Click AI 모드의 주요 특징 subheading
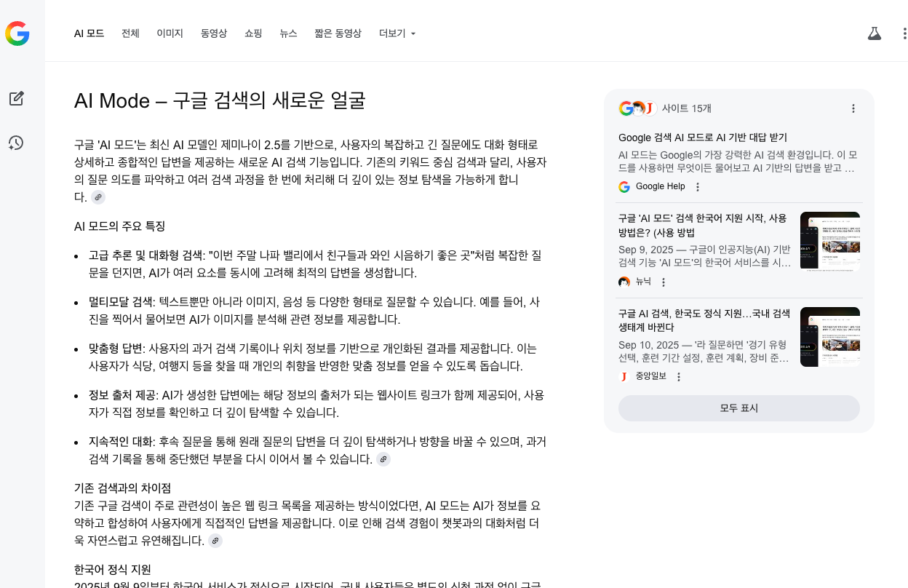The width and height of the screenshot is (908, 588). [119, 226]
